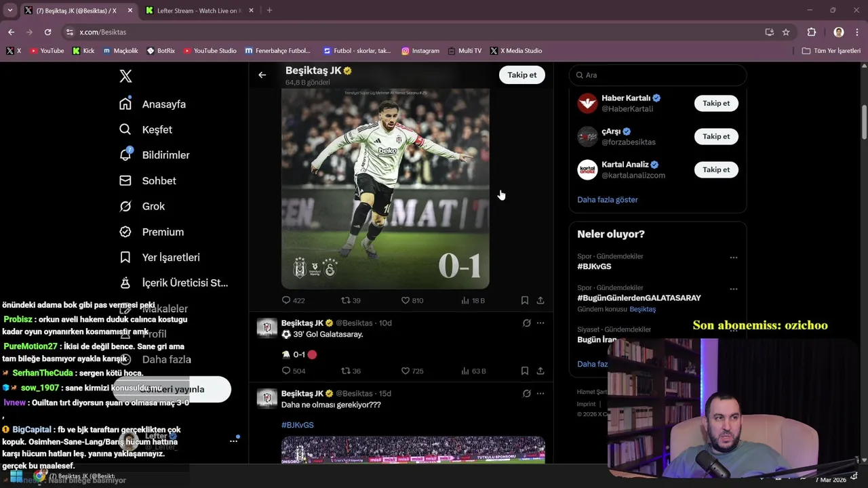Switch to Lefter Stream Kick tab
This screenshot has height=488, width=868.
(200, 11)
